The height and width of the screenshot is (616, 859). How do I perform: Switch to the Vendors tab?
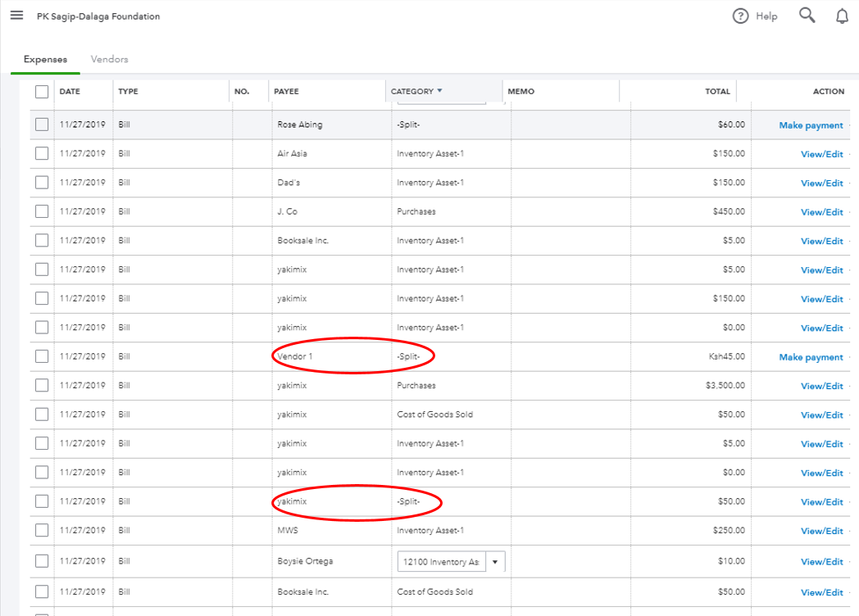pos(109,59)
